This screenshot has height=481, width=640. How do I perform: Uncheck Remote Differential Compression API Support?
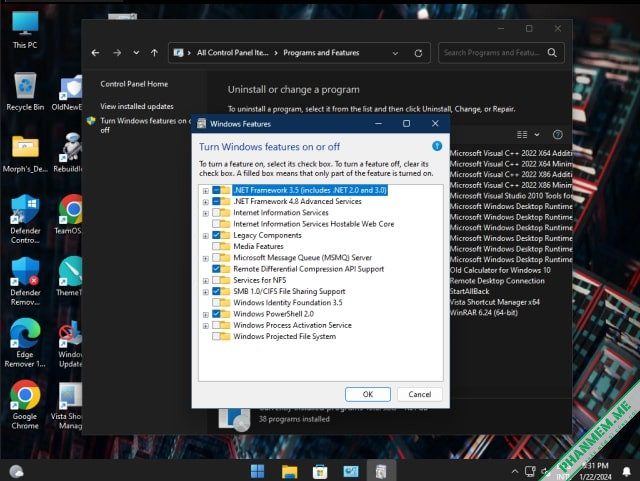216,269
